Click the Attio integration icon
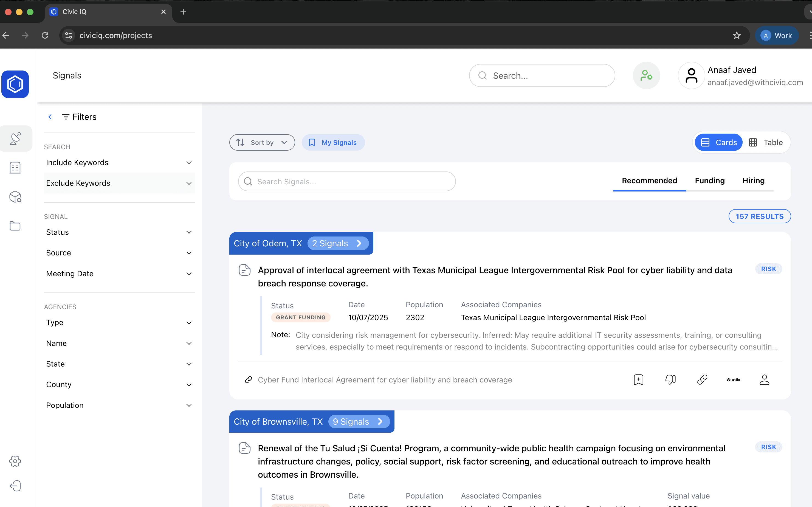Viewport: 812px width, 507px height. [734, 380]
